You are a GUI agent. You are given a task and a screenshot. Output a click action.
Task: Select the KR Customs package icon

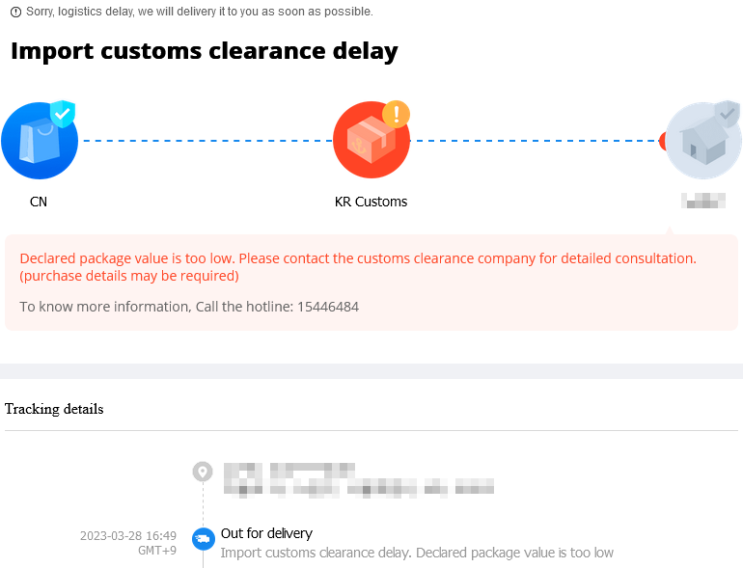tap(368, 143)
